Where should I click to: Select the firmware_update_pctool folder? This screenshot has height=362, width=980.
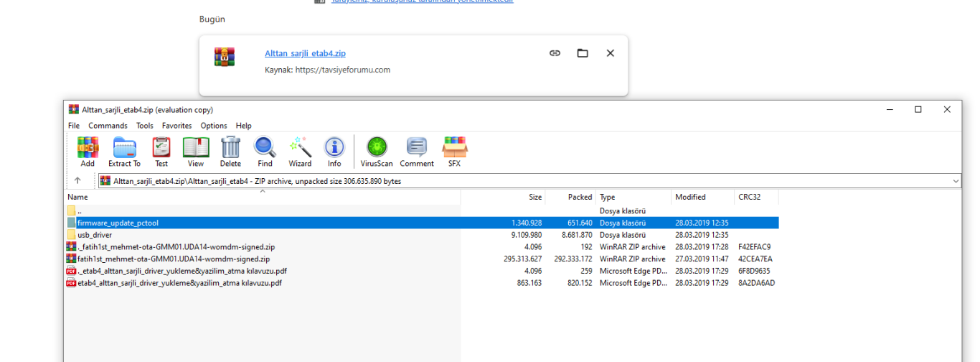point(118,223)
